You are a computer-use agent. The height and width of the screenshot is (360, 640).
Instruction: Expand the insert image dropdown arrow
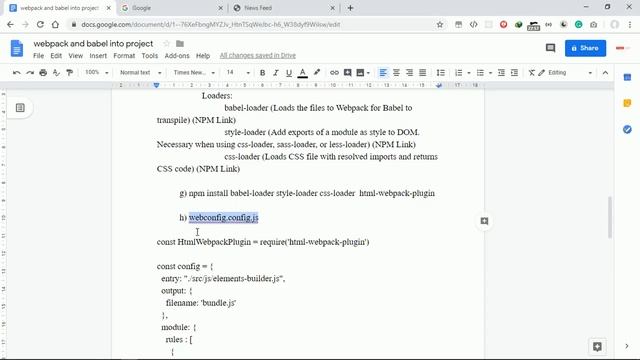[x=368, y=73]
